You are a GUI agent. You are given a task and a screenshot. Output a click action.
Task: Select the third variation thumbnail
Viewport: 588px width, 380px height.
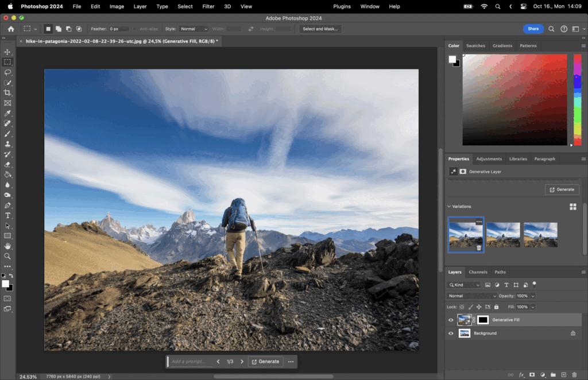pyautogui.click(x=540, y=235)
